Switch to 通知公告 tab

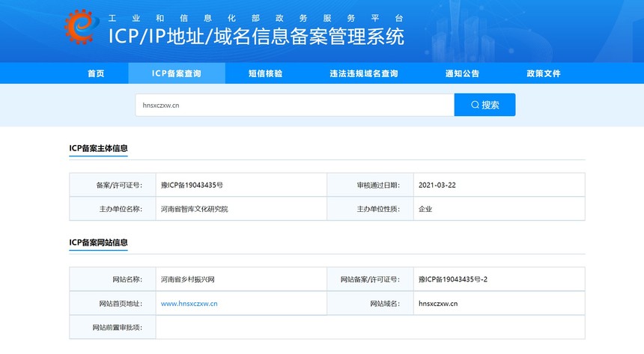(x=463, y=73)
